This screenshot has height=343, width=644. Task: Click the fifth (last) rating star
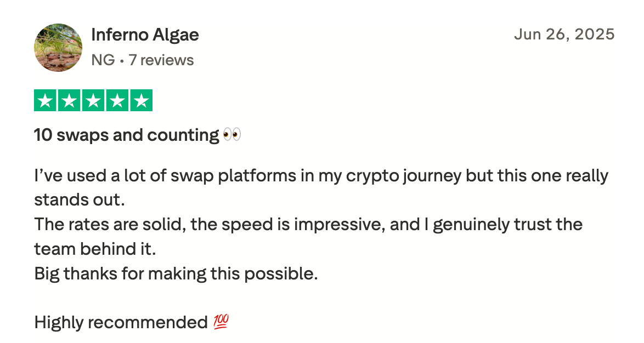pos(140,101)
